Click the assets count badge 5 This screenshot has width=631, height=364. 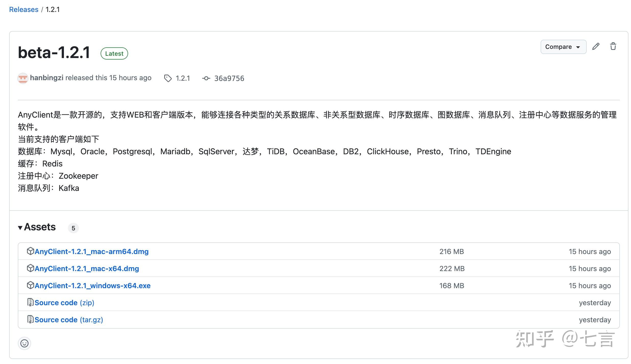click(x=73, y=228)
